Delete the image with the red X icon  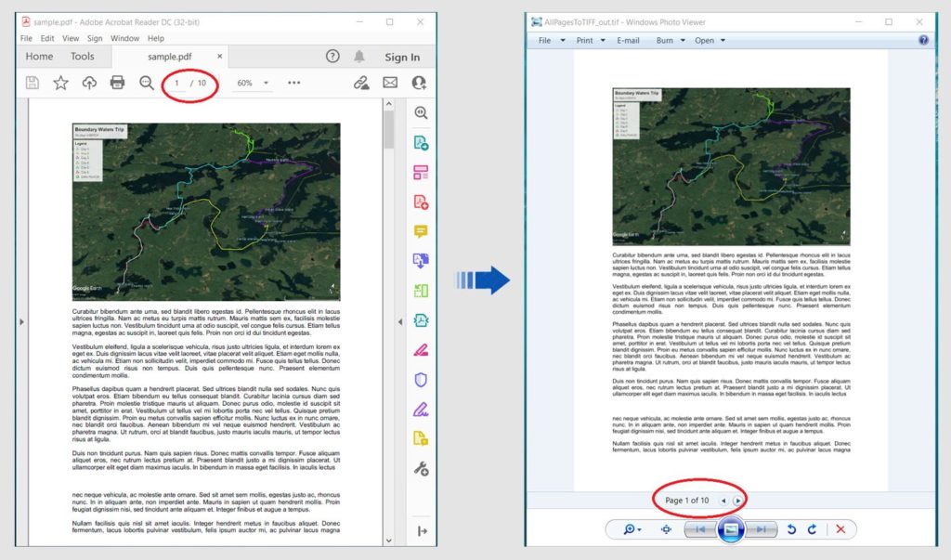coord(839,529)
